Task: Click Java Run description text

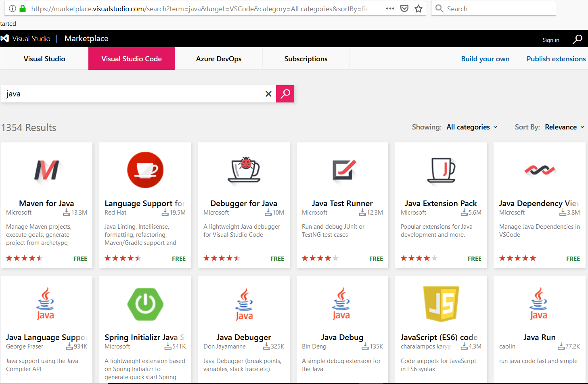Action: pos(538,361)
